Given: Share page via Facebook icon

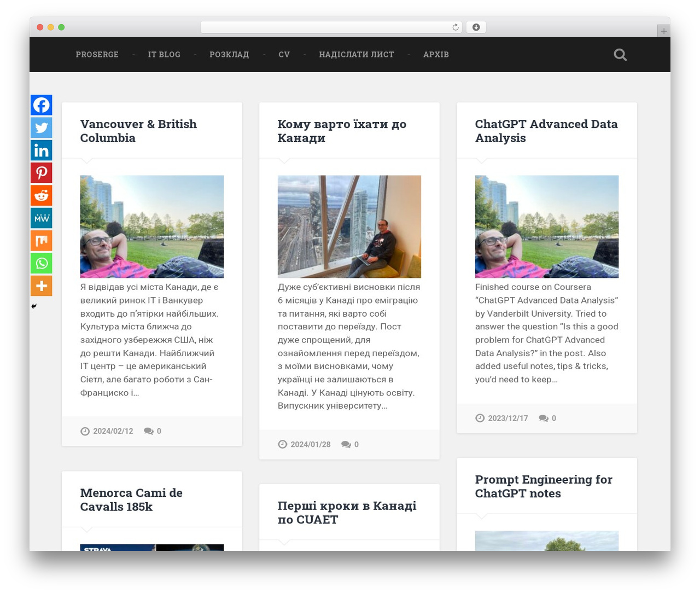Looking at the screenshot, I should (x=42, y=105).
